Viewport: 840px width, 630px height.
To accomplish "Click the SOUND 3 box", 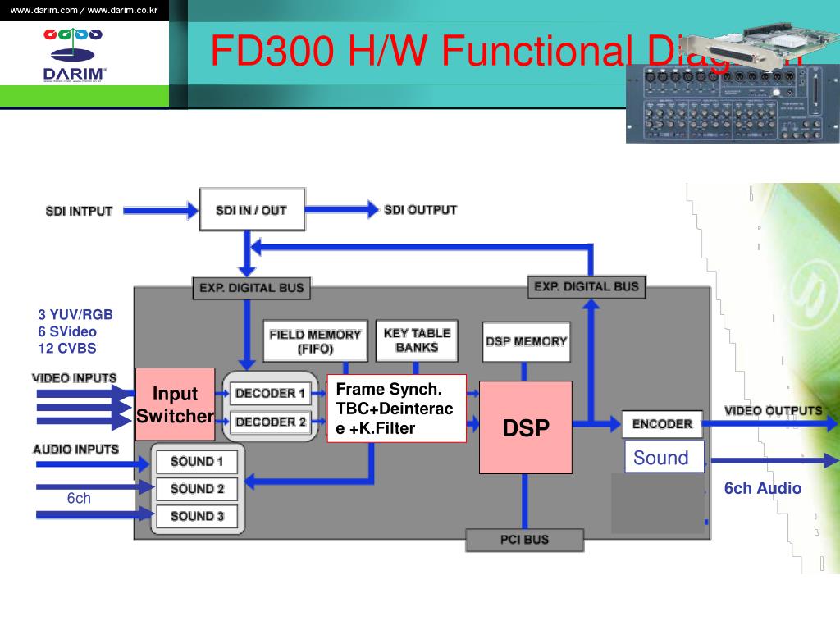I will [x=197, y=516].
